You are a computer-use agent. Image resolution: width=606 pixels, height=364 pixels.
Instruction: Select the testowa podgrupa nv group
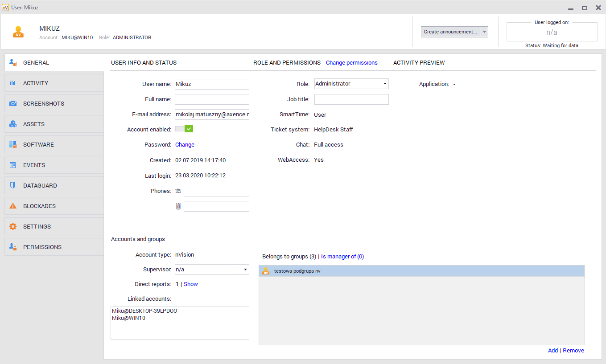(297, 271)
